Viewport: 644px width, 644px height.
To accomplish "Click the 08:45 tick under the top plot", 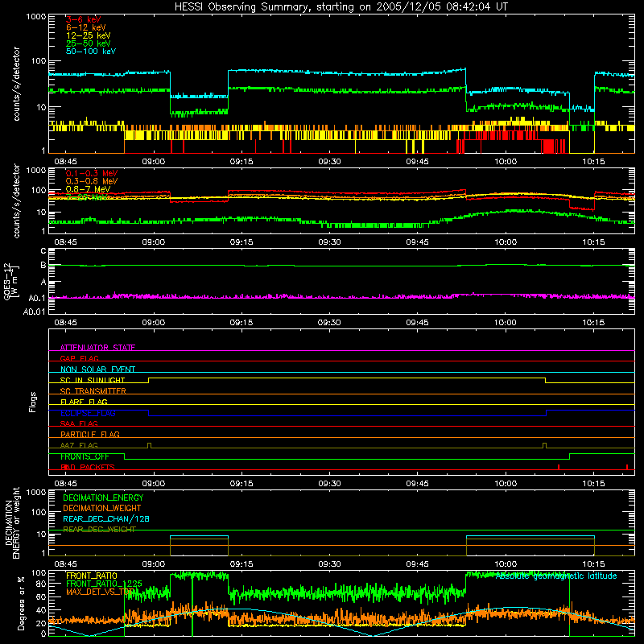I will (x=65, y=162).
